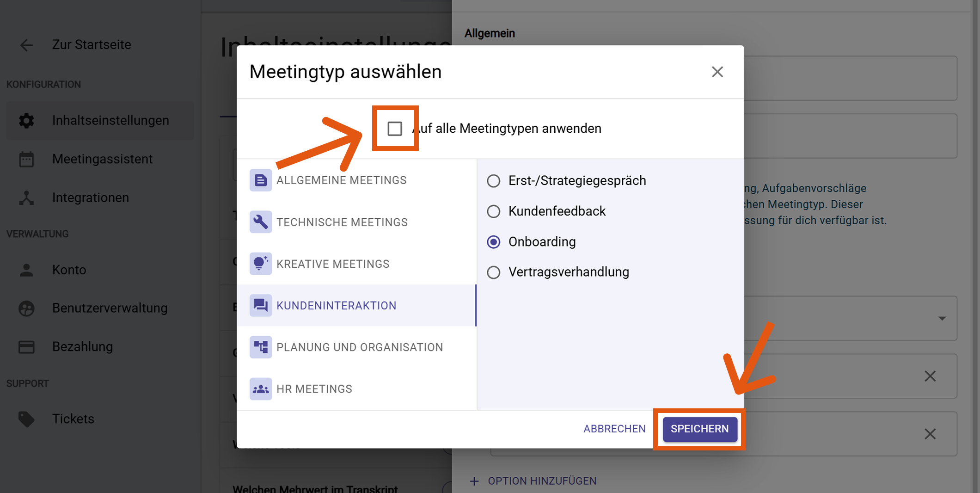Click the Tickets tag icon
The height and width of the screenshot is (493, 980).
[x=26, y=419]
